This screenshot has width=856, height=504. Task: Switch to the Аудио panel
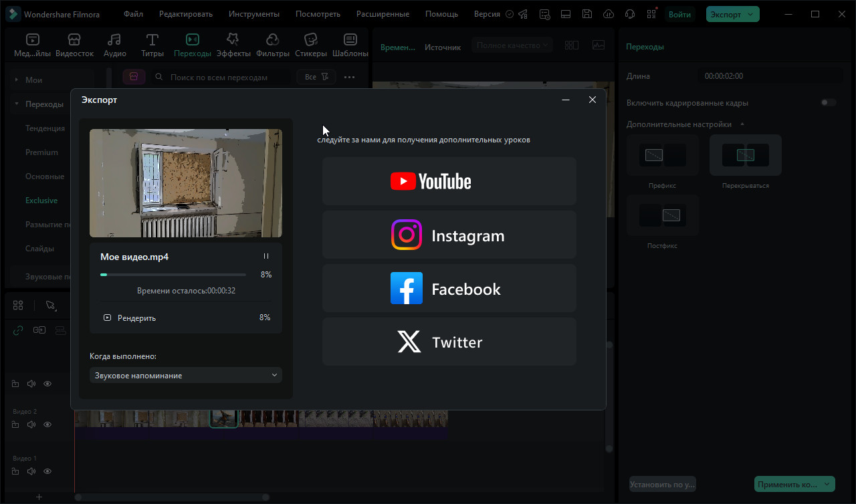115,45
